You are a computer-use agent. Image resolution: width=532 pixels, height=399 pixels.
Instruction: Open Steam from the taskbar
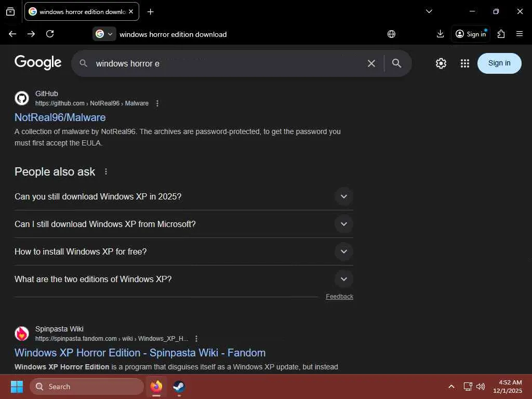click(x=179, y=387)
